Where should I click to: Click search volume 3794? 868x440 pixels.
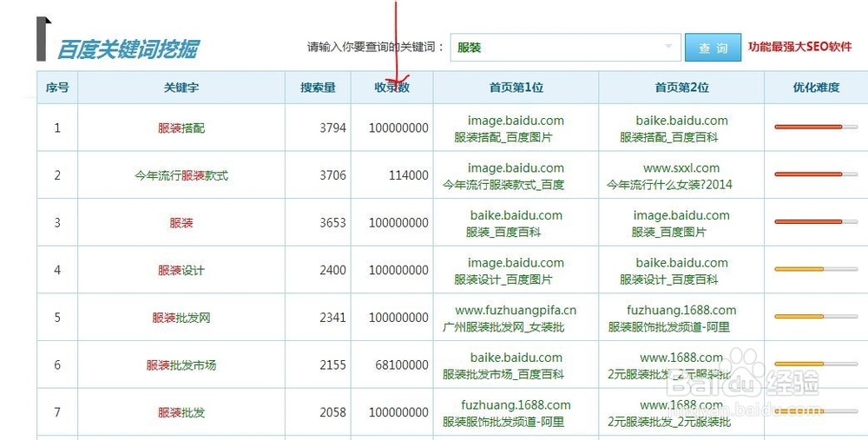coord(332,128)
